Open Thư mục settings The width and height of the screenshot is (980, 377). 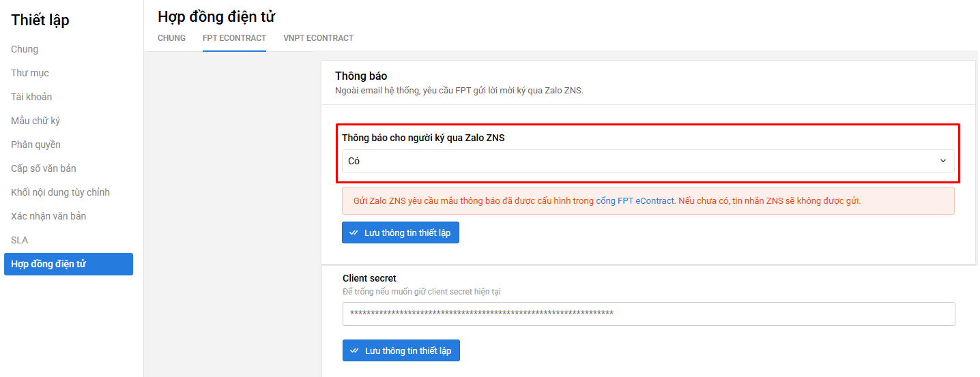30,73
